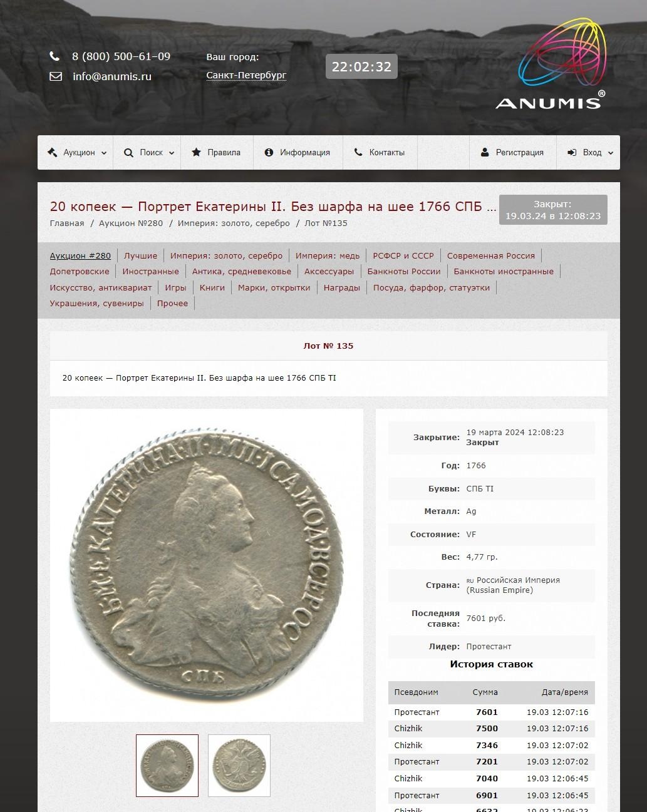Click the large coin portrait image
The height and width of the screenshot is (812, 647).
click(x=207, y=565)
